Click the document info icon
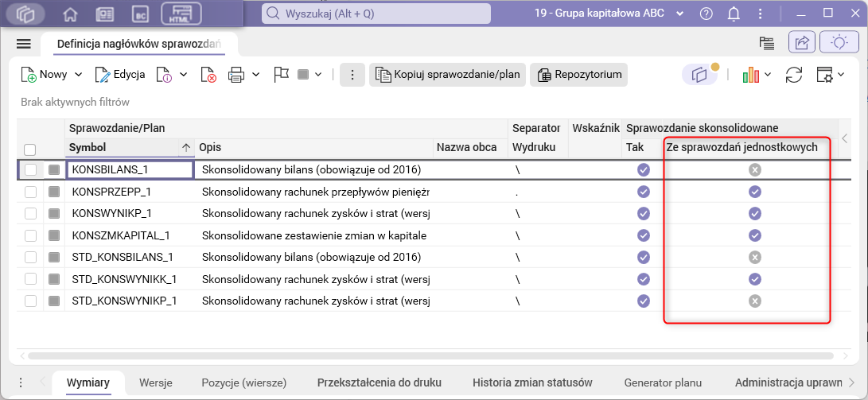Screen dimensions: 868x400 tap(163, 75)
